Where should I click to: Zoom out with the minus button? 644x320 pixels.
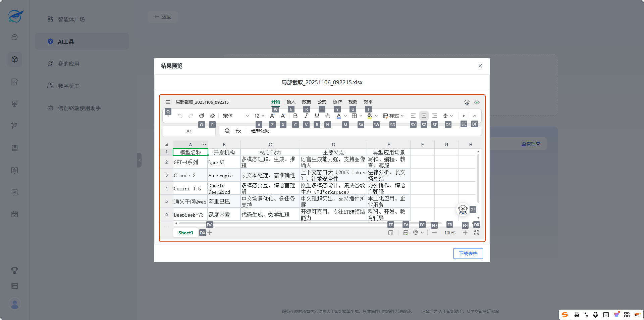tap(434, 233)
